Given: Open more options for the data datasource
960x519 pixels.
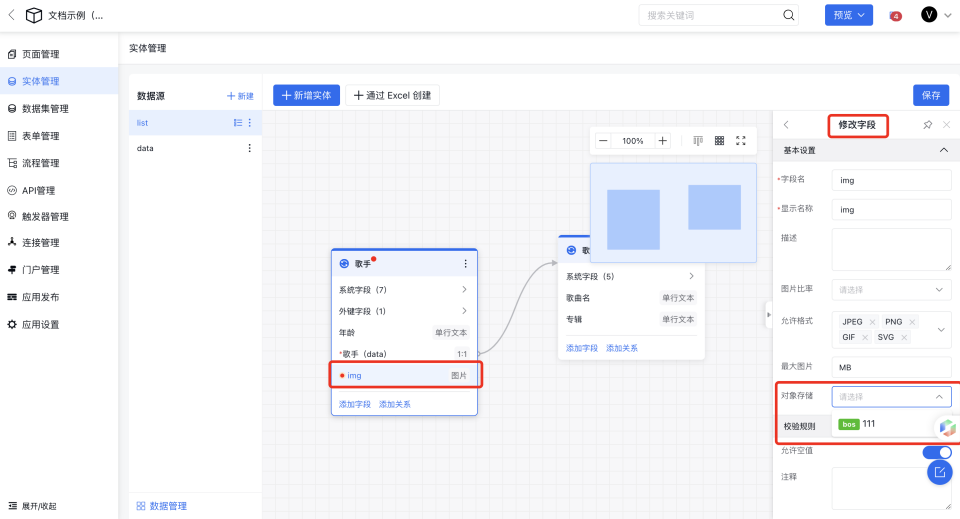Looking at the screenshot, I should pyautogui.click(x=249, y=148).
